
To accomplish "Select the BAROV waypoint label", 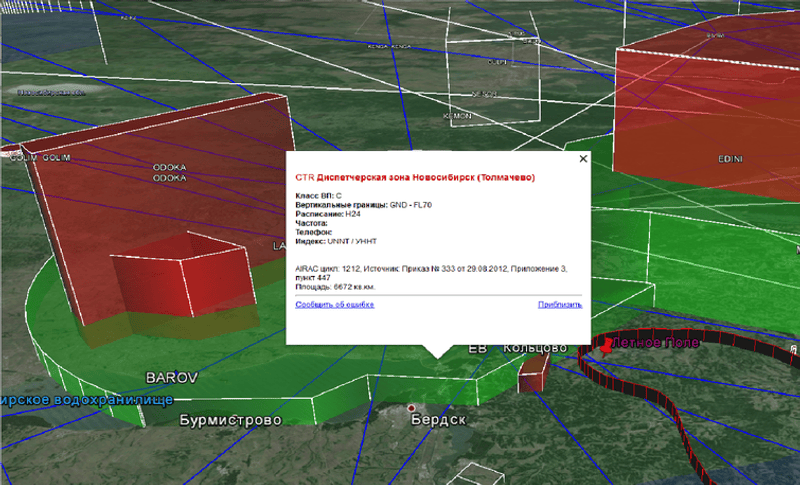I will 172,378.
